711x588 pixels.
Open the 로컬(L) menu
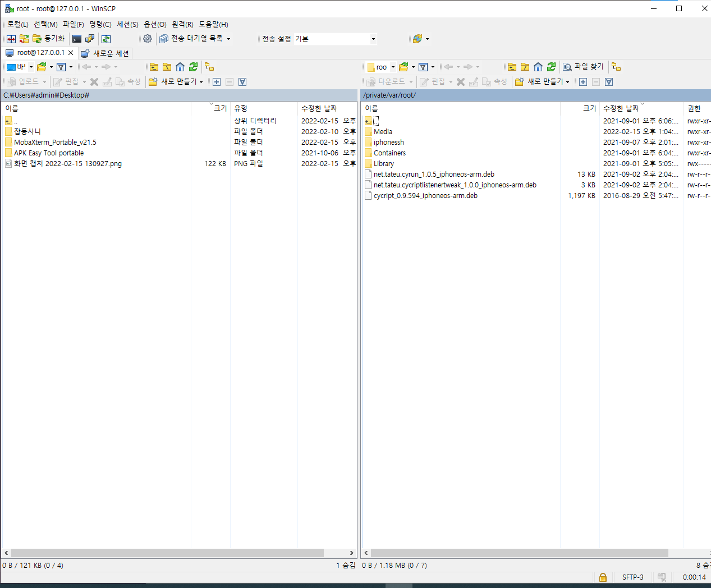[x=18, y=24]
